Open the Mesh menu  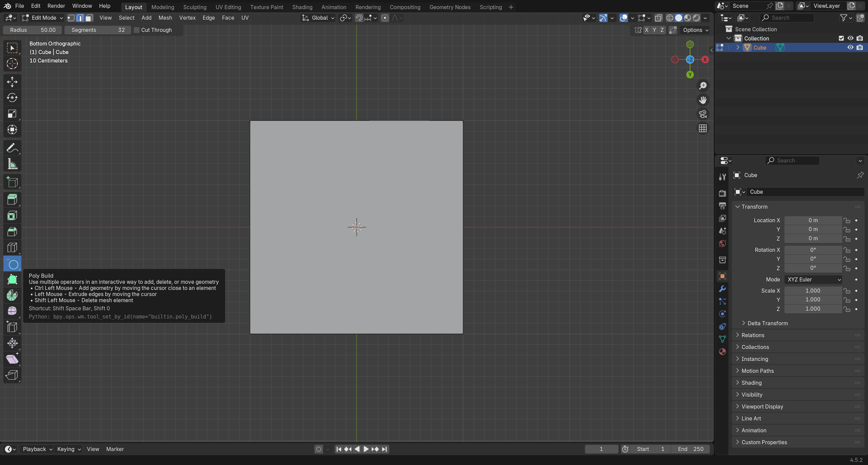[165, 18]
